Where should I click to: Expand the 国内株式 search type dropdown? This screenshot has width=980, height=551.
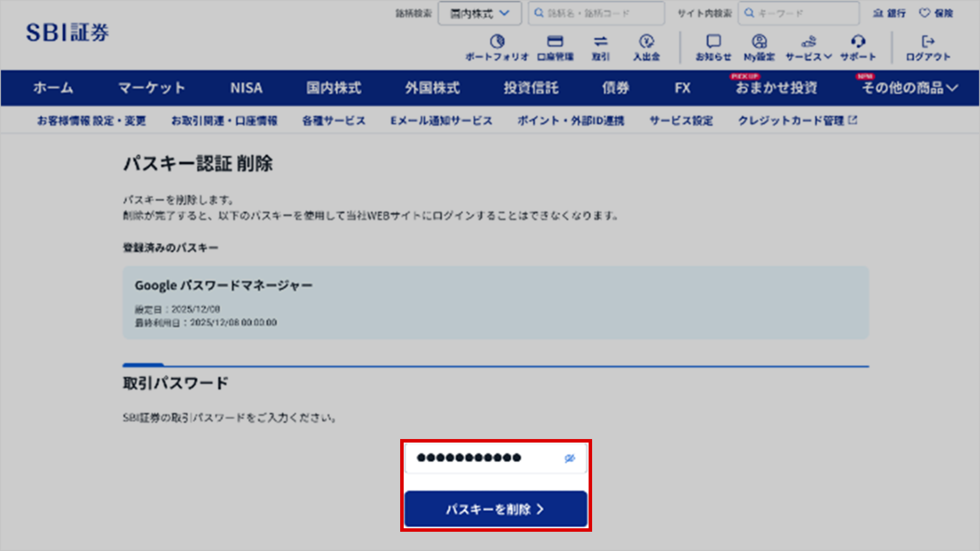point(480,13)
